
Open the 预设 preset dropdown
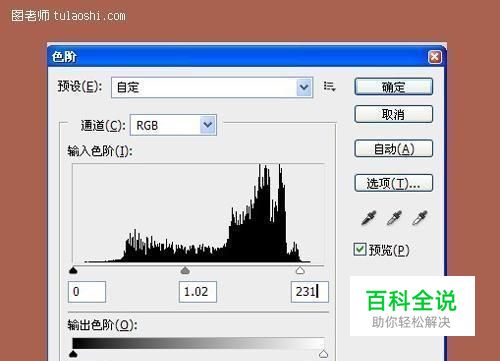[x=212, y=87]
